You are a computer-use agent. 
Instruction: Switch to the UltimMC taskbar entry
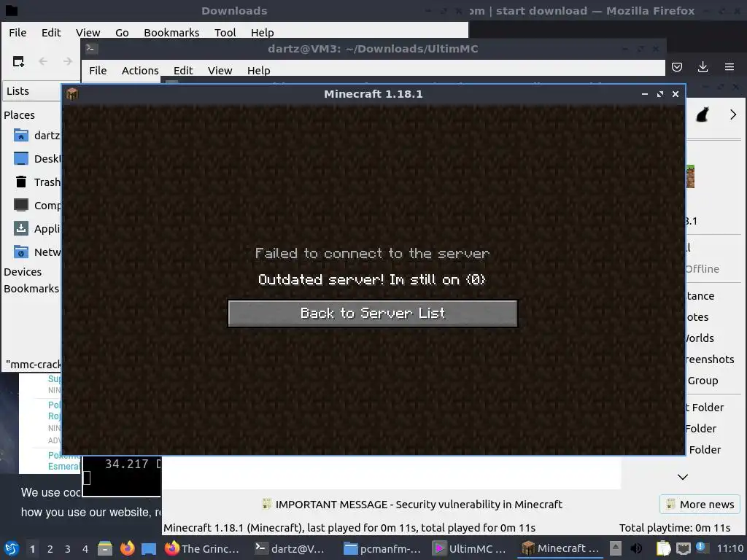(471, 548)
